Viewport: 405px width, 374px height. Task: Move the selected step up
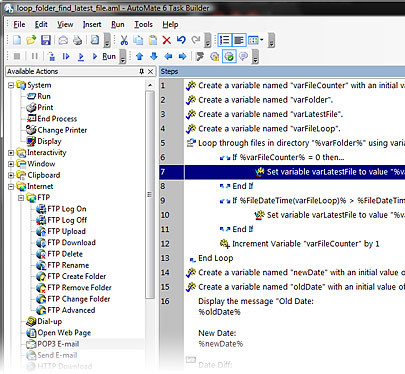coord(139,56)
